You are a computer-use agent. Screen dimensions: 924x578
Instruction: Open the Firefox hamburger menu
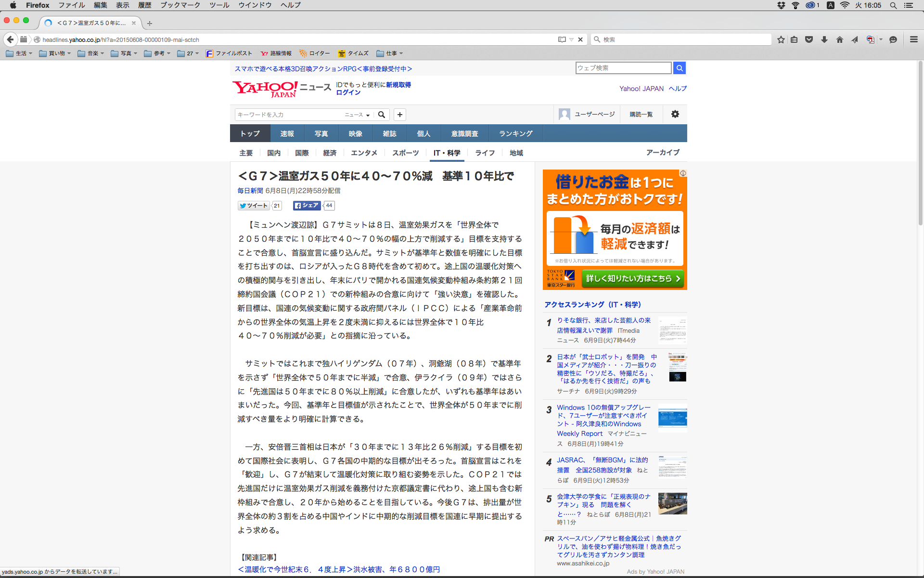coord(913,39)
